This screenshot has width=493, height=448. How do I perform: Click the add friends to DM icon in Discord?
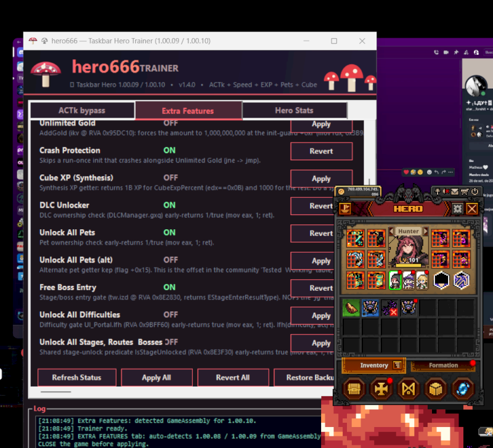(466, 52)
